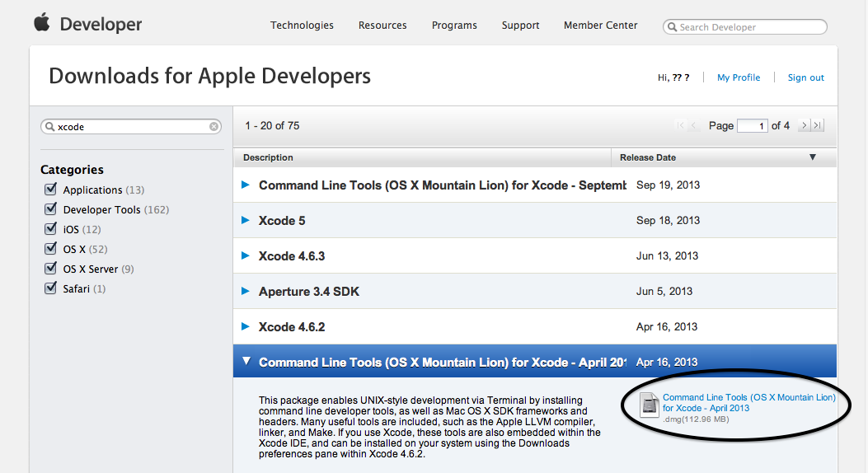
Task: Sort by the Description column header
Action: pyautogui.click(x=422, y=157)
